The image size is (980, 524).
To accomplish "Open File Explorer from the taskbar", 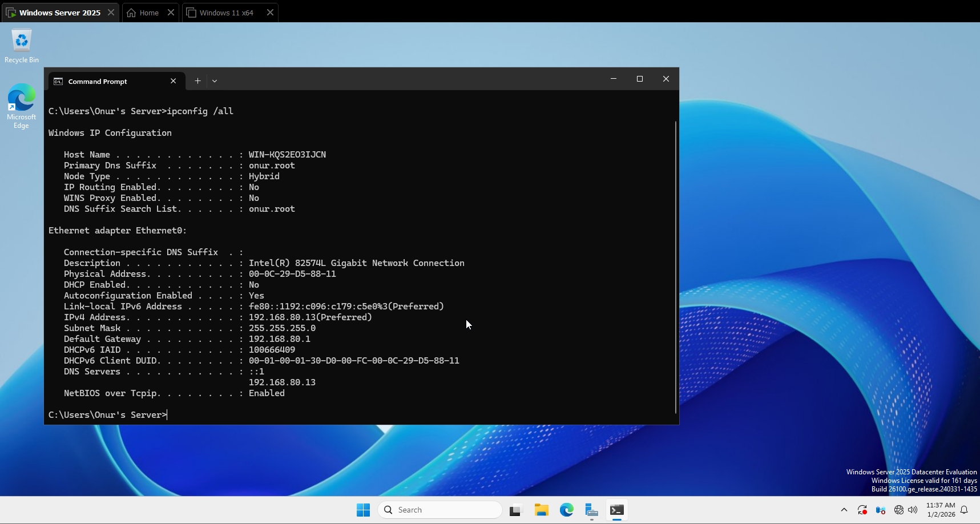I will pos(541,510).
